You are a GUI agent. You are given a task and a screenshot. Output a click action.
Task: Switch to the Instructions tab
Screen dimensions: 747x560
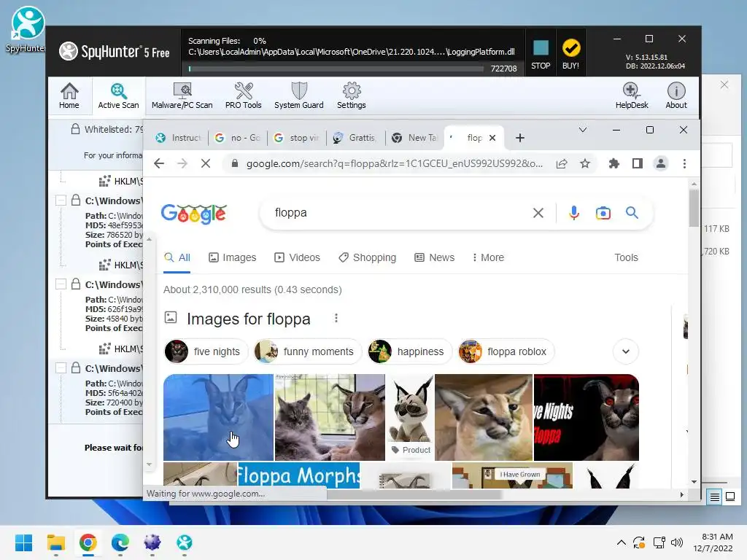[x=179, y=138]
